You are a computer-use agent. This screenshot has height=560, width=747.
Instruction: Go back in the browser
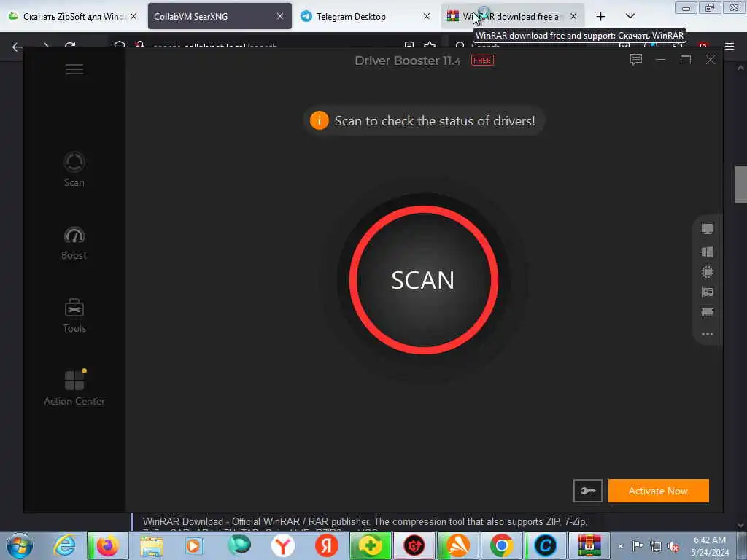click(18, 47)
